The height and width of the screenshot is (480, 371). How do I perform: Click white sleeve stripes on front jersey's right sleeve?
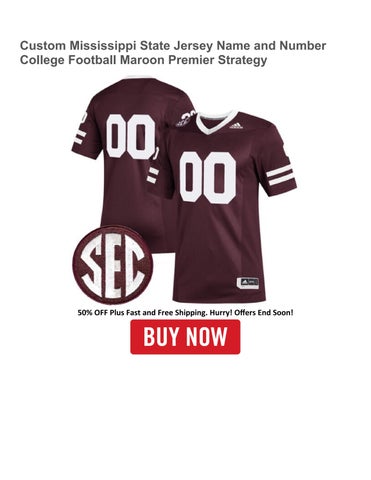coord(280,174)
